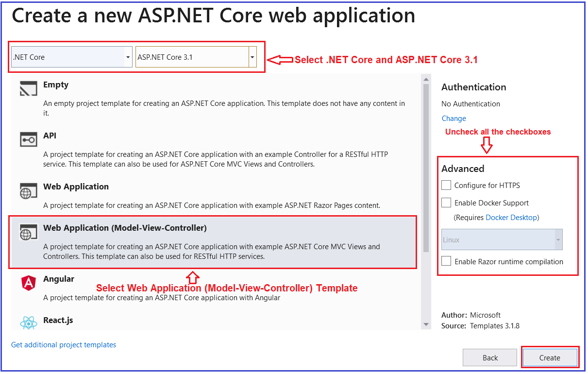
Task: Click Get additional project templates
Action: click(63, 345)
